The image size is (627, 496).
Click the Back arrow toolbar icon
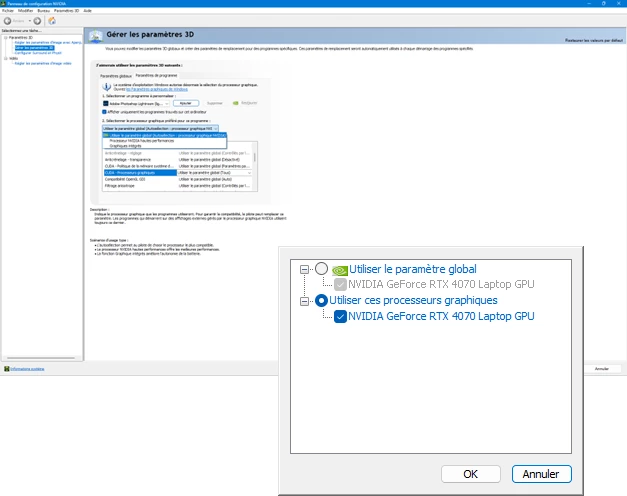pos(7,21)
